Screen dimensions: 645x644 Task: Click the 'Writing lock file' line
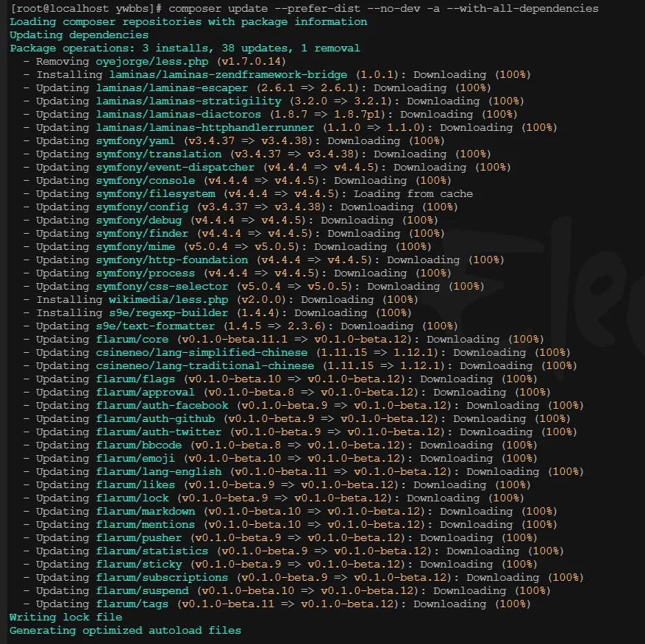(x=65, y=617)
